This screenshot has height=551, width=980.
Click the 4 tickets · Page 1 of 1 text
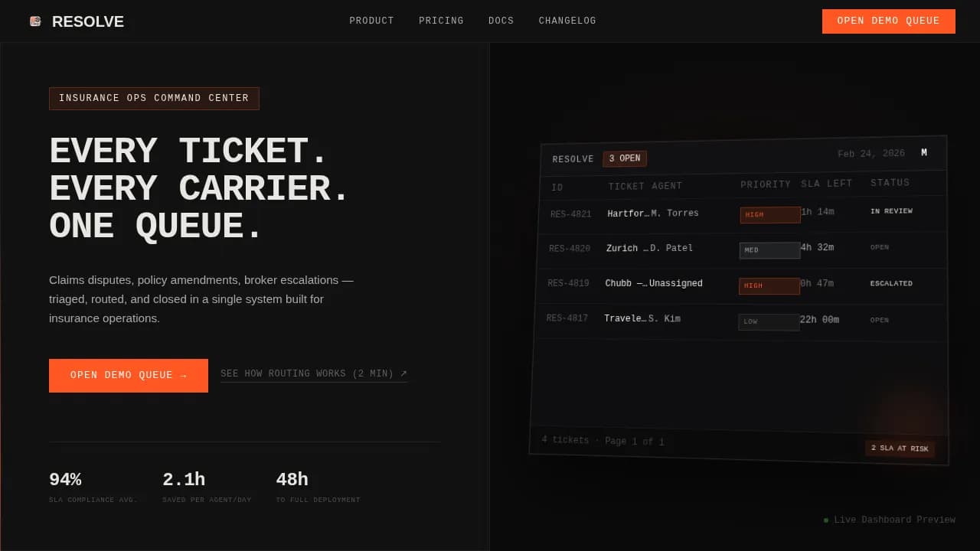click(603, 441)
